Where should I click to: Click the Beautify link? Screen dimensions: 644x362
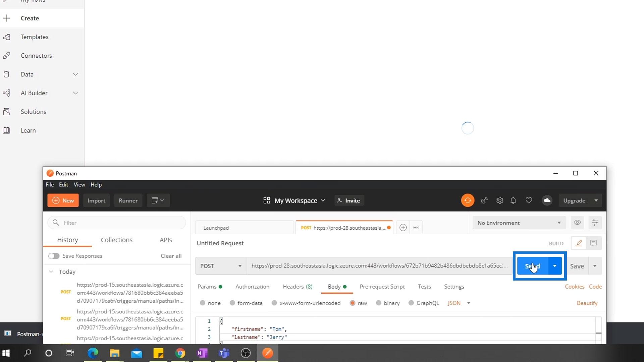(x=587, y=303)
